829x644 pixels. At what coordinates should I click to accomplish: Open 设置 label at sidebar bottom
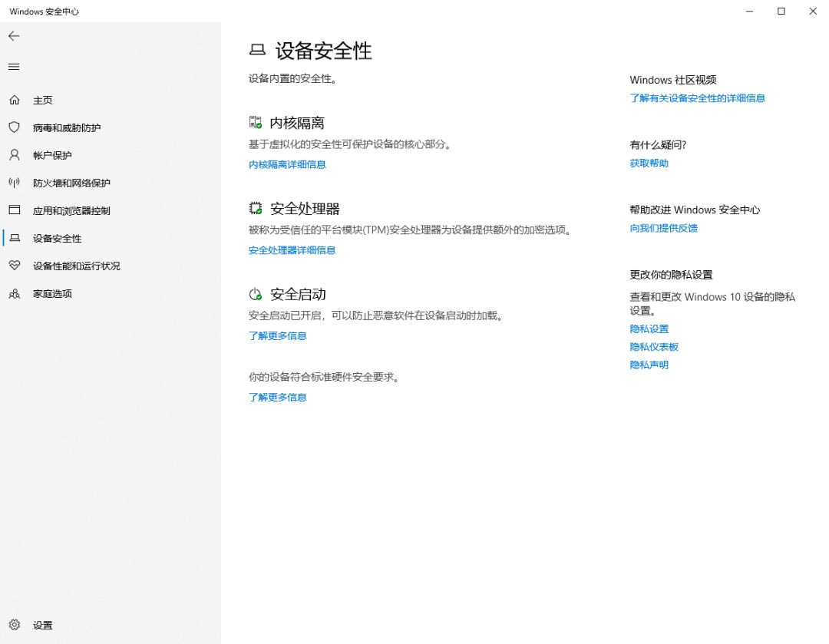[x=43, y=626]
